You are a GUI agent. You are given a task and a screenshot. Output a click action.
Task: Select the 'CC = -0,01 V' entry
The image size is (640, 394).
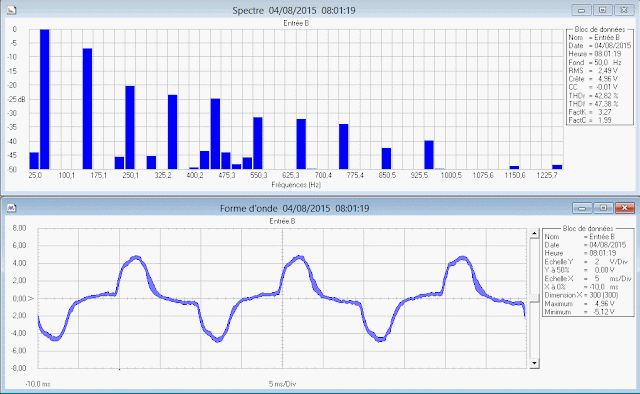pyautogui.click(x=593, y=87)
